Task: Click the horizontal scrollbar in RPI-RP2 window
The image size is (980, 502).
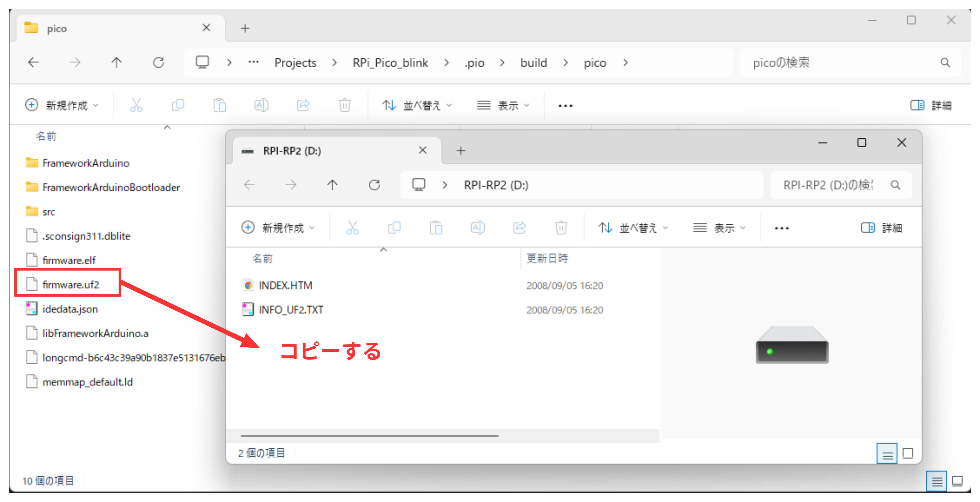Action: [x=369, y=436]
